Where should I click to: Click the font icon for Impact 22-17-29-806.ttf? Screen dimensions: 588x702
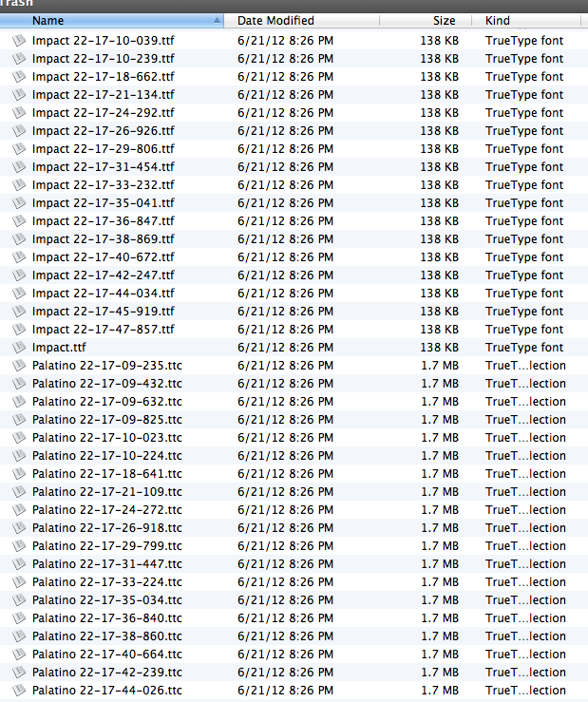coord(19,149)
